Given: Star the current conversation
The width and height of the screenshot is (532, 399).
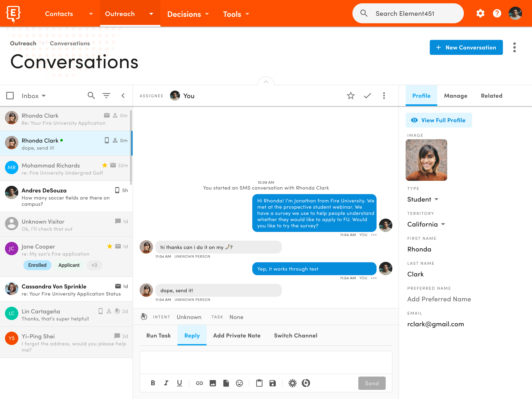Looking at the screenshot, I should coord(351,96).
